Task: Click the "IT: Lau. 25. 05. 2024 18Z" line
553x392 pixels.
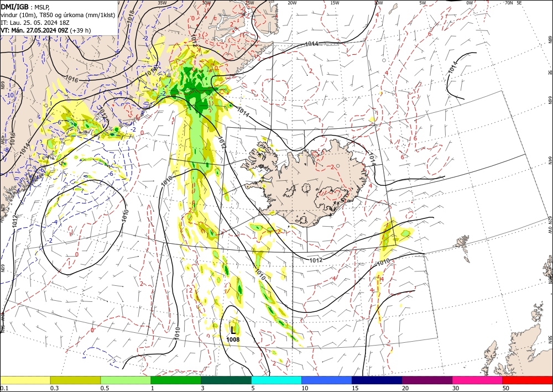Action: pos(35,23)
